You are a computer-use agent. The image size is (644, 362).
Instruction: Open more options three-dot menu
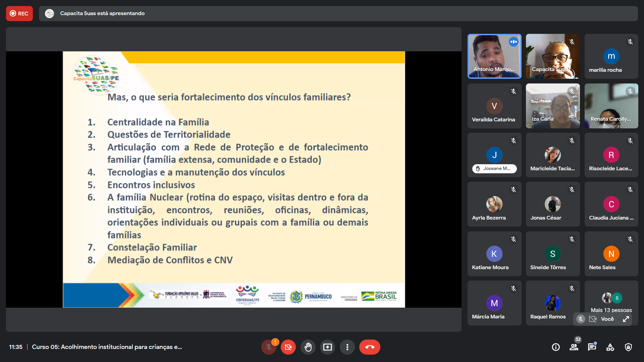(x=347, y=347)
